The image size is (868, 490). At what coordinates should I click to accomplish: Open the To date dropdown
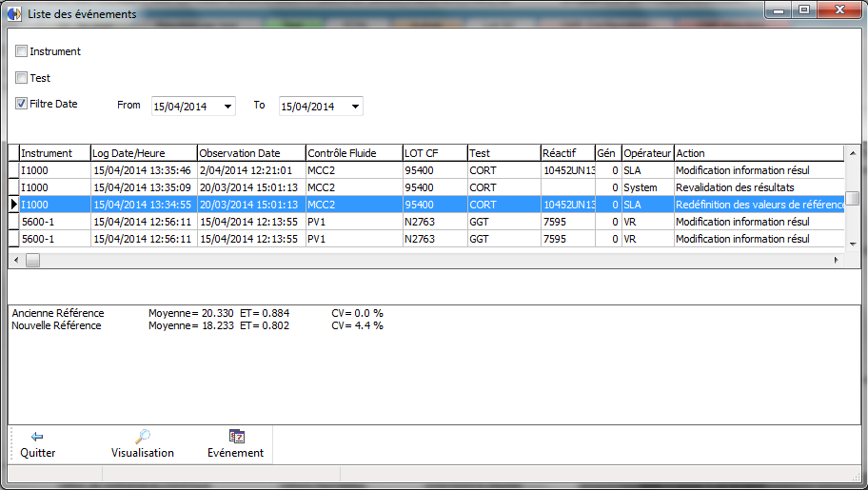(355, 107)
